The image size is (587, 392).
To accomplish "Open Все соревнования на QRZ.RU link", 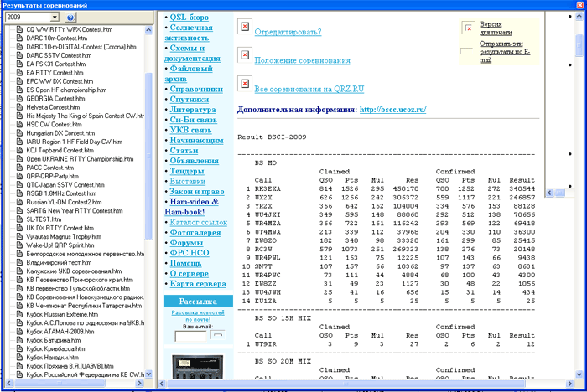I will point(309,89).
